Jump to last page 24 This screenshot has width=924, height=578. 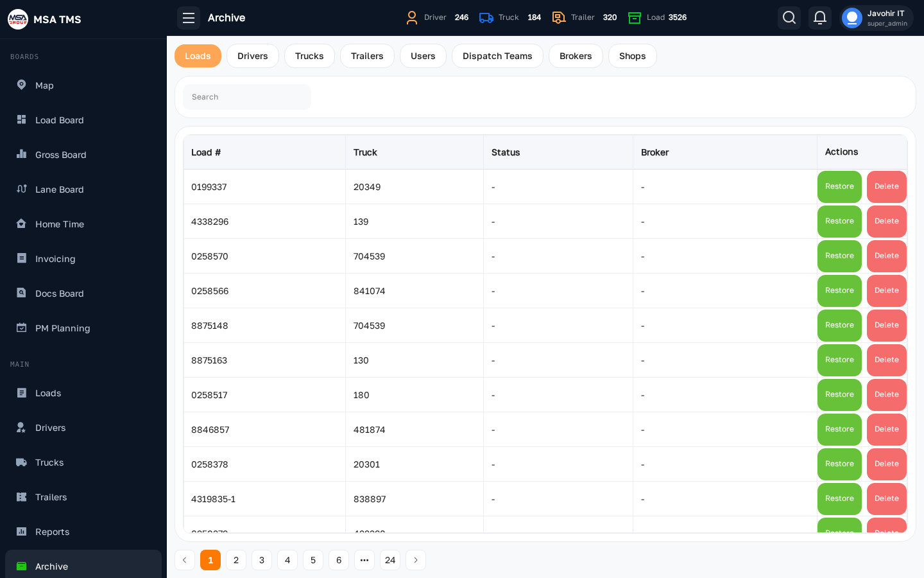(390, 560)
